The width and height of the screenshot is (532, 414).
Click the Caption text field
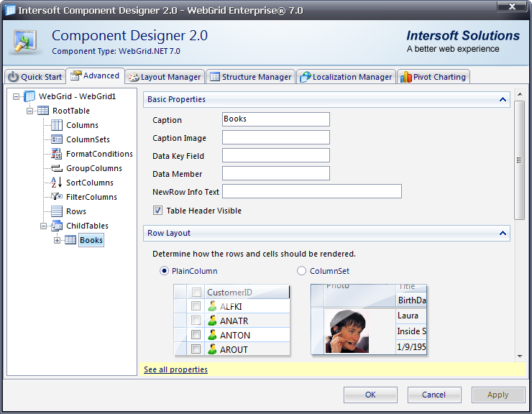[x=276, y=119]
